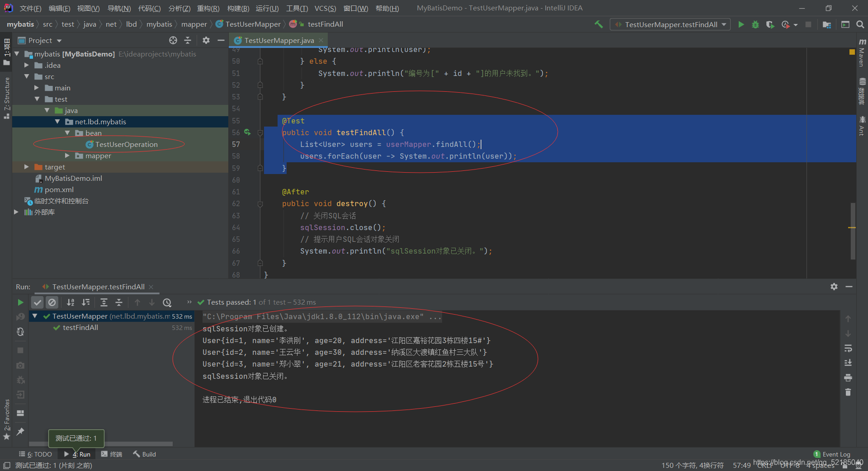The width and height of the screenshot is (868, 471).
Task: Click run gutter icon at line 56
Action: (247, 132)
